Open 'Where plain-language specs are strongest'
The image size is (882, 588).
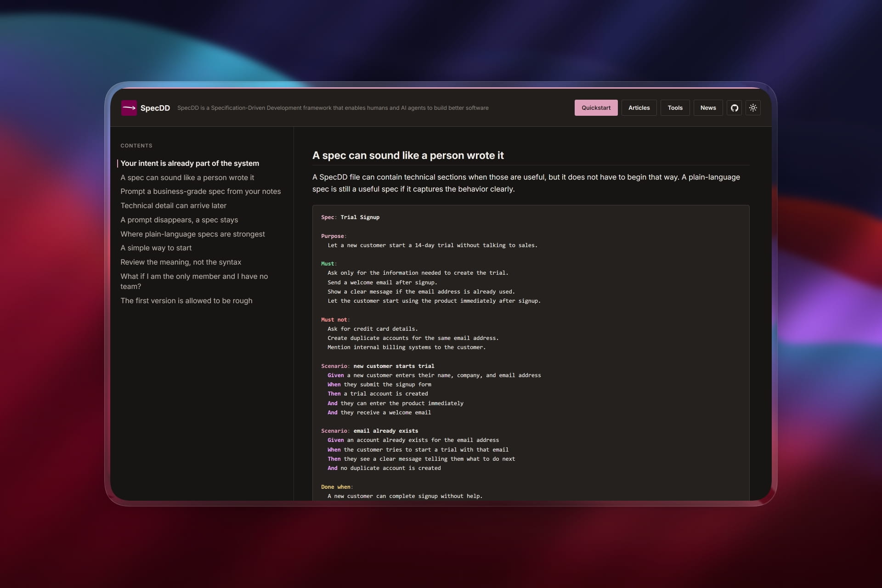coord(192,234)
